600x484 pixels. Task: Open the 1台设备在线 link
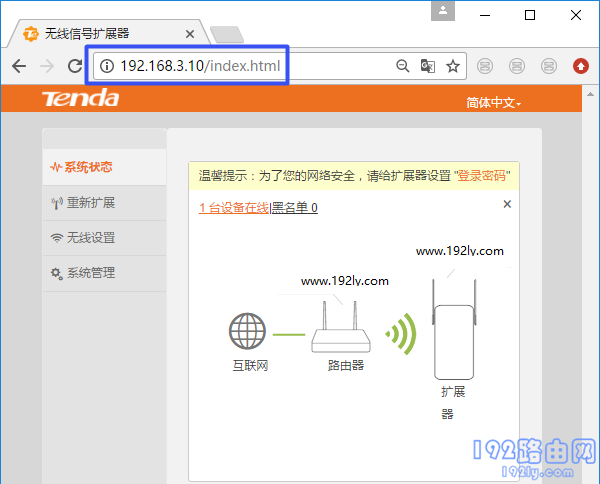(234, 208)
